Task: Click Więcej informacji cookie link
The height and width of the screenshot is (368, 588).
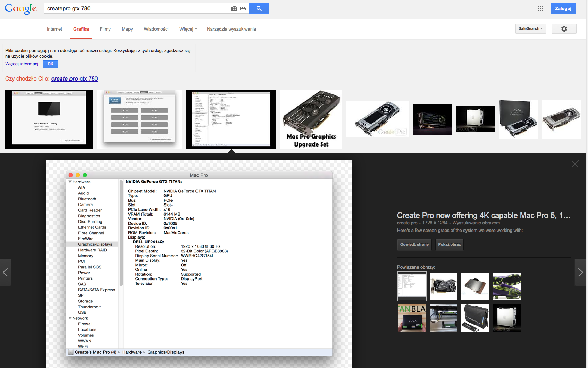Action: (22, 64)
